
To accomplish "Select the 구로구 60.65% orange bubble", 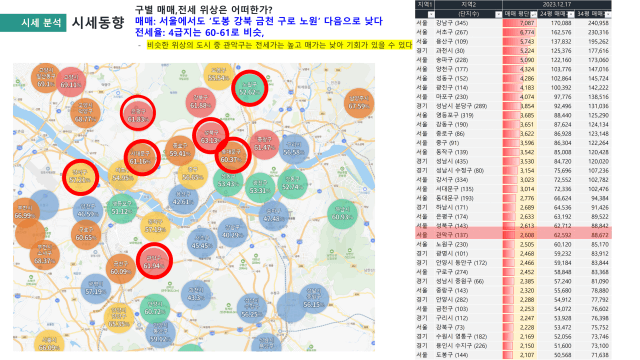I will pyautogui.click(x=86, y=235).
